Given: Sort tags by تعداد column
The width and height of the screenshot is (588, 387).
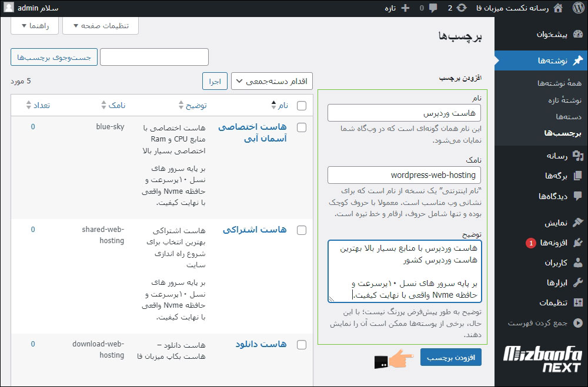Looking at the screenshot, I should pos(38,105).
